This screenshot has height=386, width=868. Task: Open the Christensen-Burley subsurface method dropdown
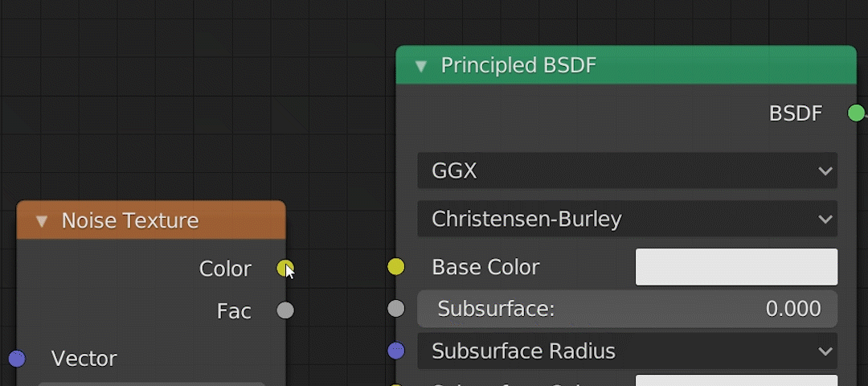click(x=627, y=219)
